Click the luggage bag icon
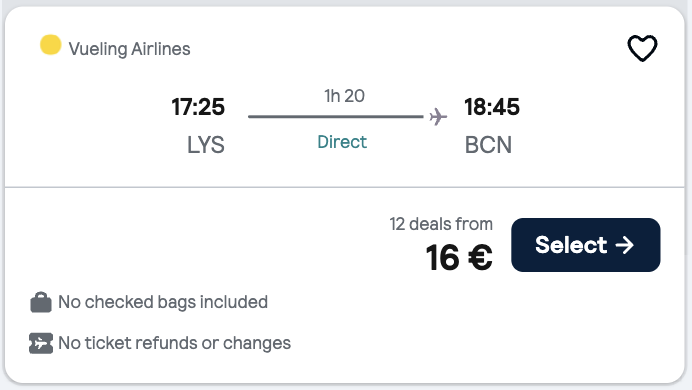 point(41,302)
